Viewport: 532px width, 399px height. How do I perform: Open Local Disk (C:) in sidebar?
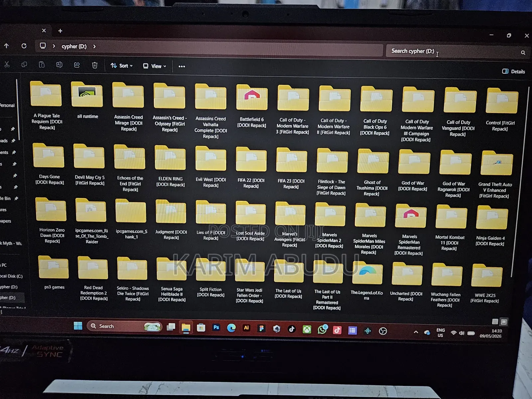click(x=11, y=276)
